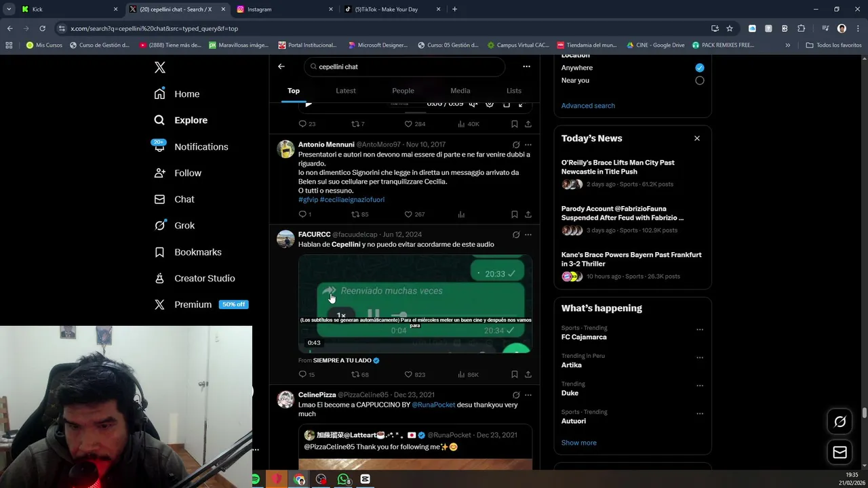Select Anywhere location radio button

tap(700, 68)
